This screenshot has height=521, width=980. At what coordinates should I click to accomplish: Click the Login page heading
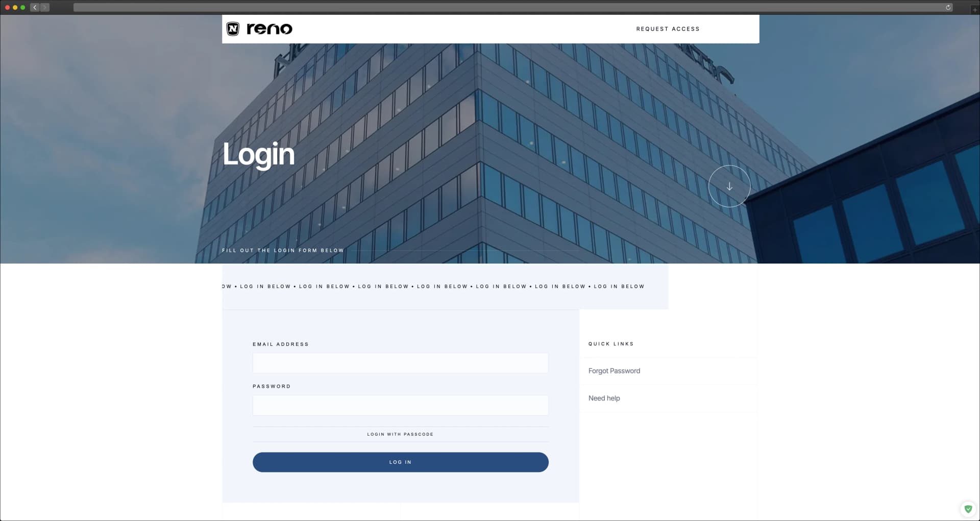(x=259, y=154)
